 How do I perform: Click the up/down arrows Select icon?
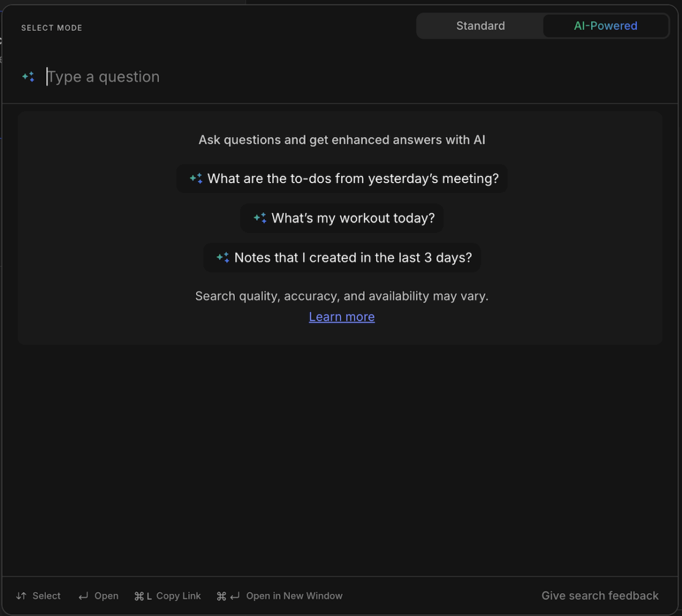point(22,596)
